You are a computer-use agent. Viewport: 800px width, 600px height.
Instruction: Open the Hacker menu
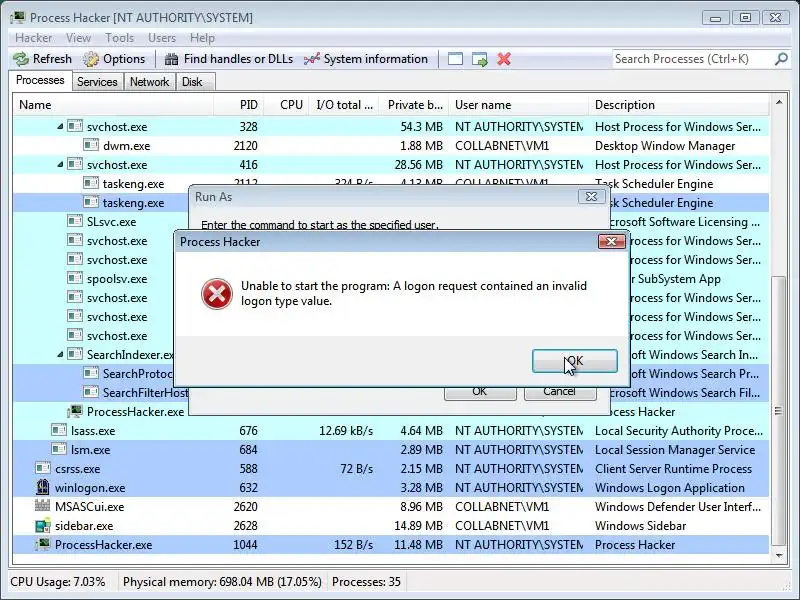pos(33,38)
